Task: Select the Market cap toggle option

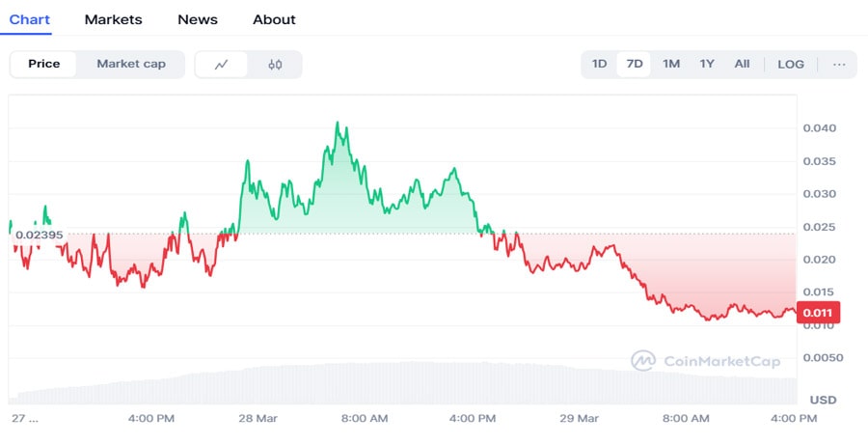Action: point(131,65)
